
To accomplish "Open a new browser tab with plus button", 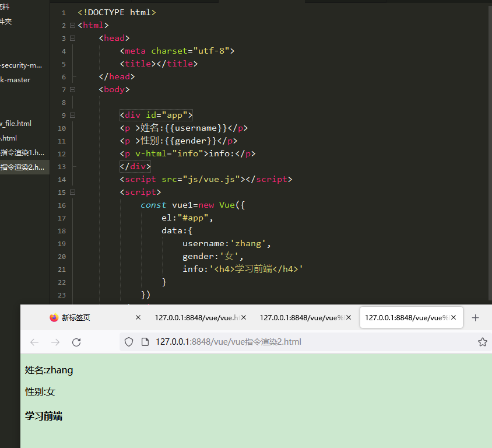I will (x=475, y=318).
